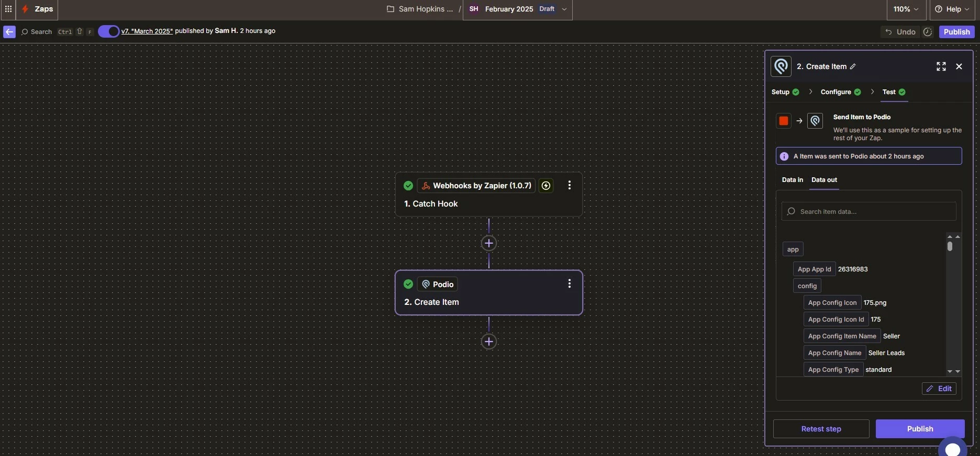The height and width of the screenshot is (456, 980).
Task: Click the scroll down arrow in data list
Action: 950,371
